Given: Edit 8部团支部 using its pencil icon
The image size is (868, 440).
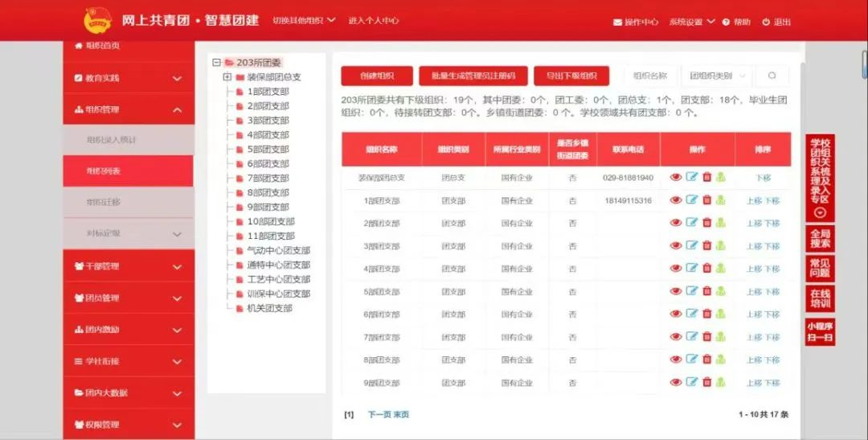Looking at the screenshot, I should click(691, 359).
